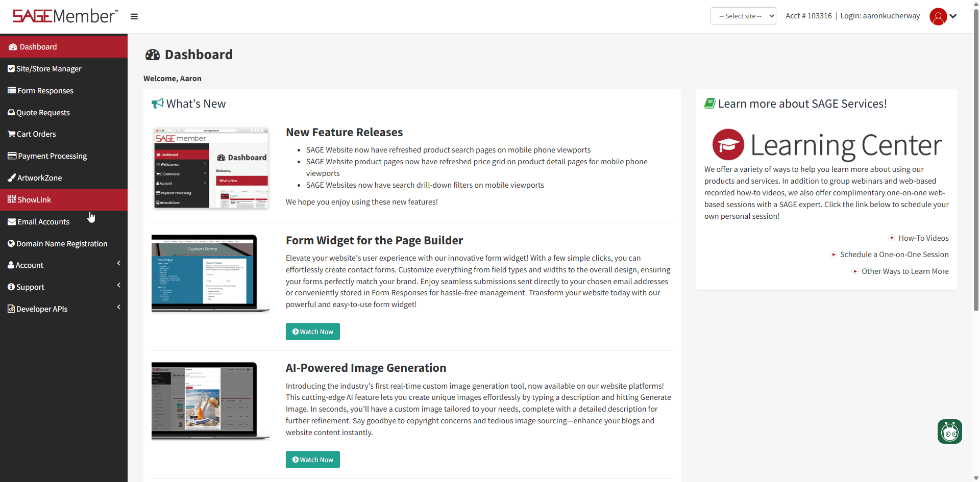Open the ArtworkZone section
This screenshot has height=482, width=980.
(39, 177)
